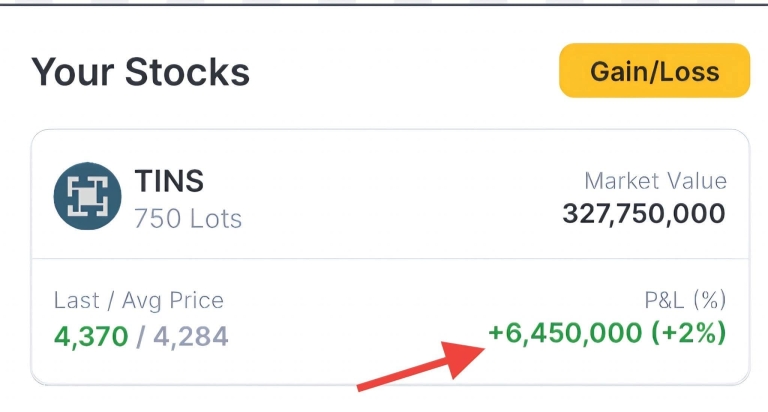This screenshot has height=412, width=768.
Task: Click the Last / Avg Price label
Action: (139, 300)
